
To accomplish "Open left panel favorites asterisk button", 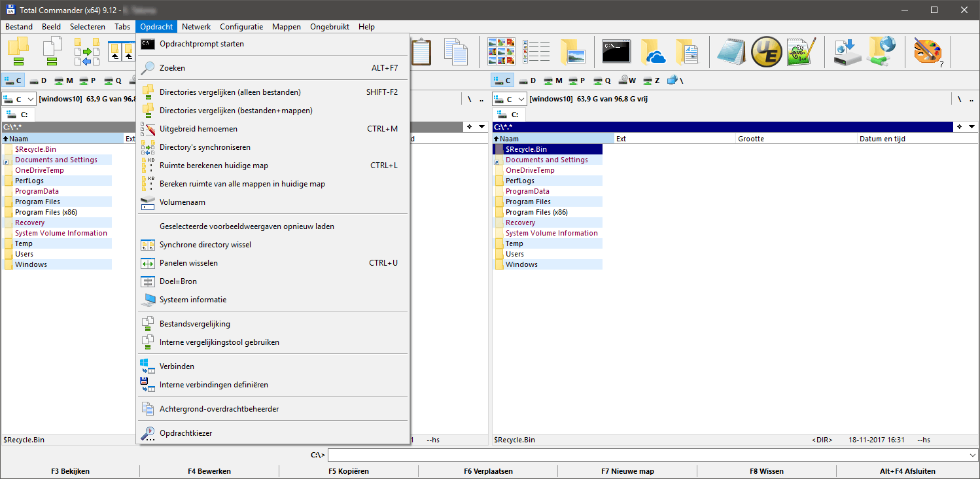I will click(x=469, y=127).
